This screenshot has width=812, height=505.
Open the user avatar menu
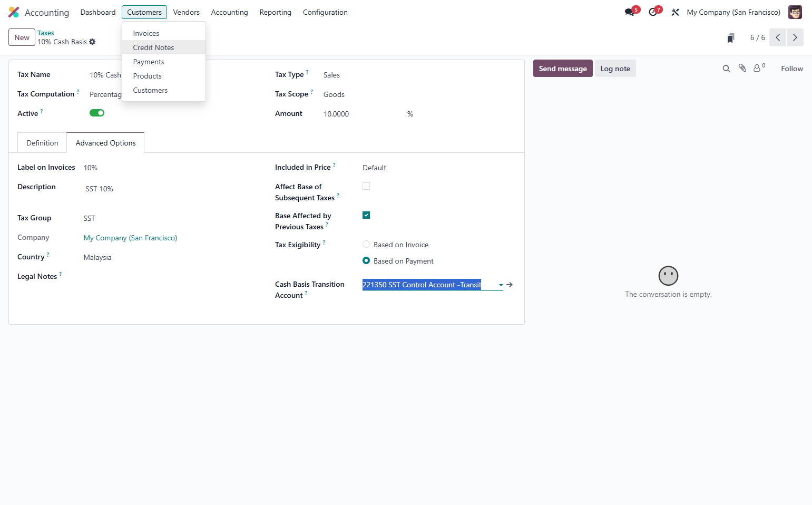click(x=795, y=12)
